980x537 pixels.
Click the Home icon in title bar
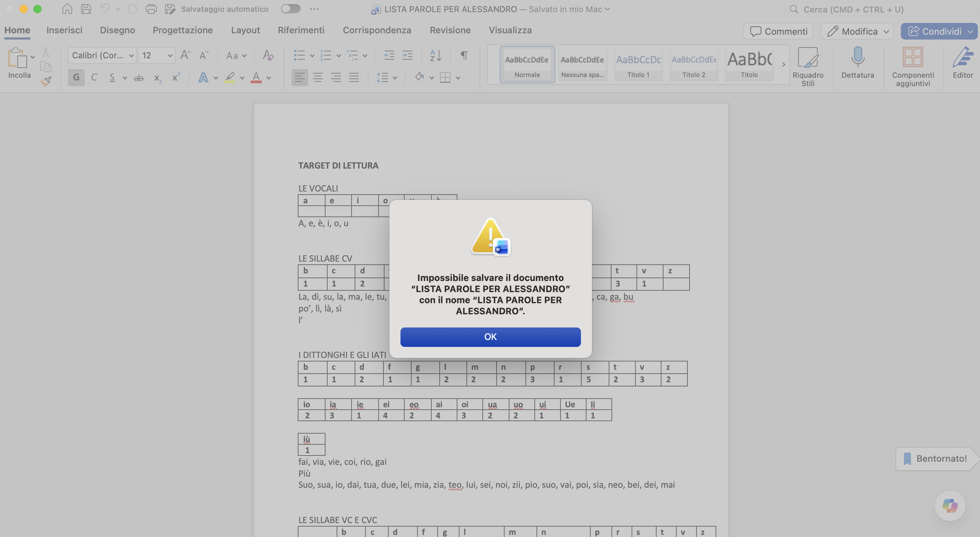click(67, 9)
